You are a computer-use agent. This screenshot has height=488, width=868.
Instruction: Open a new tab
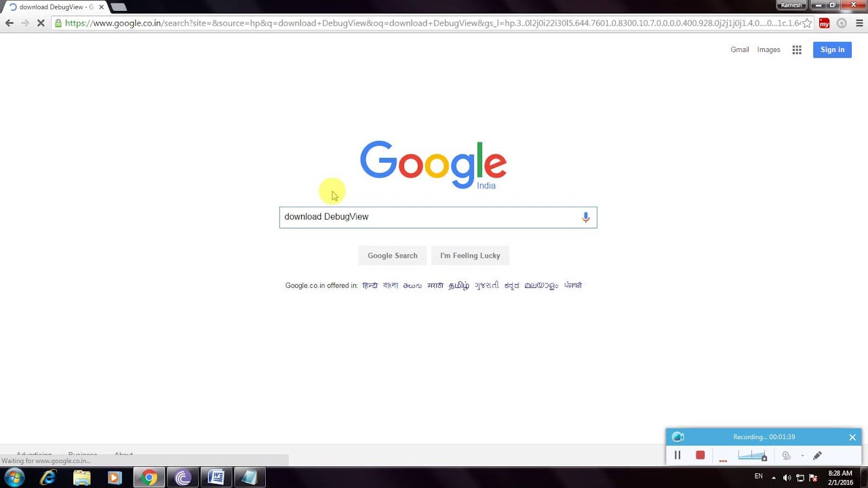(x=119, y=7)
